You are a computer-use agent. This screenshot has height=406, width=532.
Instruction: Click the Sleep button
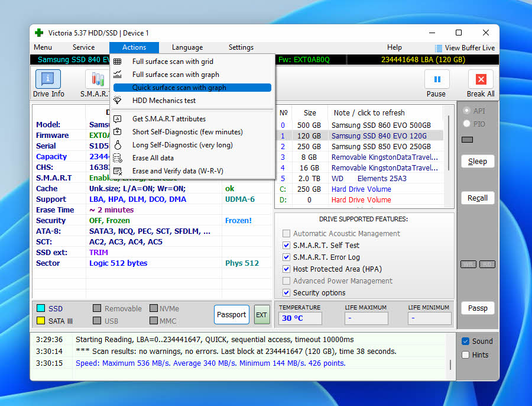coord(478,162)
